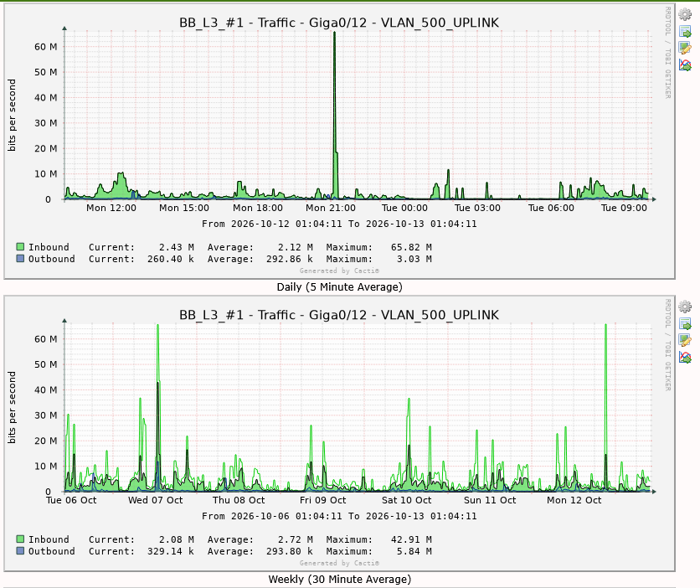Click the 'Mon 21:00' time axis label

click(x=331, y=208)
